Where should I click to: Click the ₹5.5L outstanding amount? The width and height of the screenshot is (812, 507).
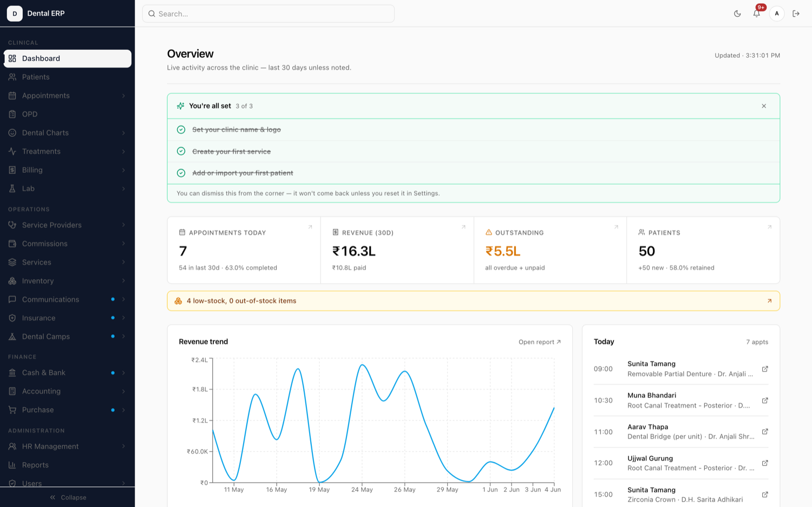(x=503, y=251)
